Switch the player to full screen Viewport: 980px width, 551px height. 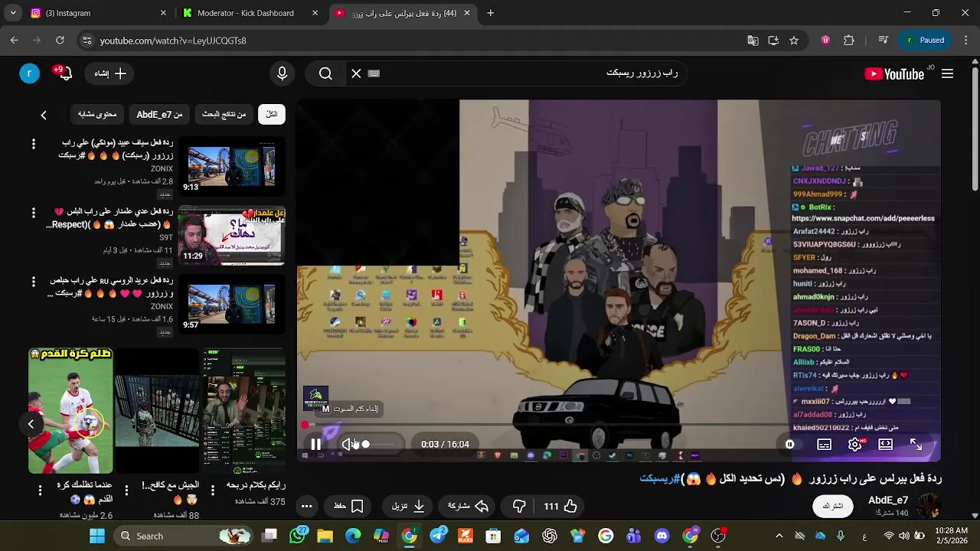click(916, 444)
